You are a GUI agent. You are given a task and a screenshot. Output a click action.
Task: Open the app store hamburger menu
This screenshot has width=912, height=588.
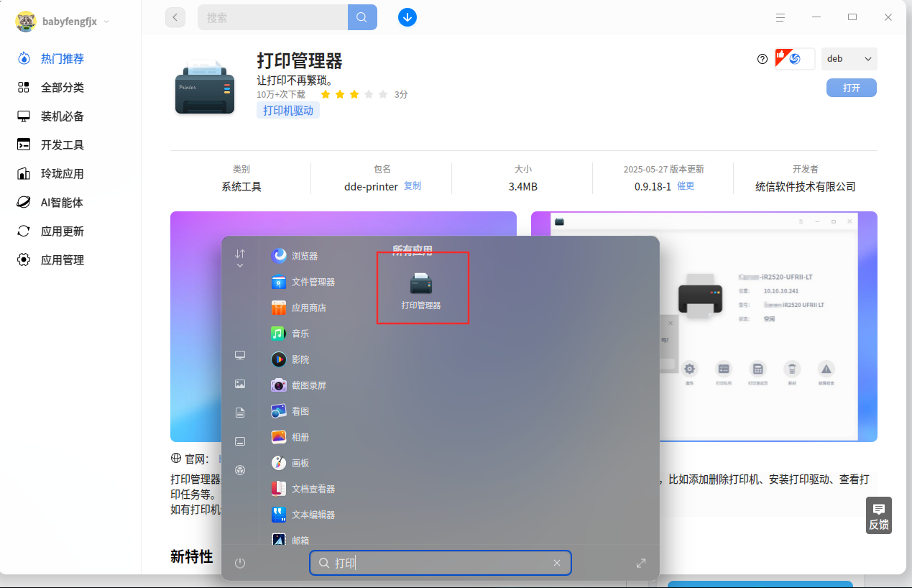[x=780, y=17]
